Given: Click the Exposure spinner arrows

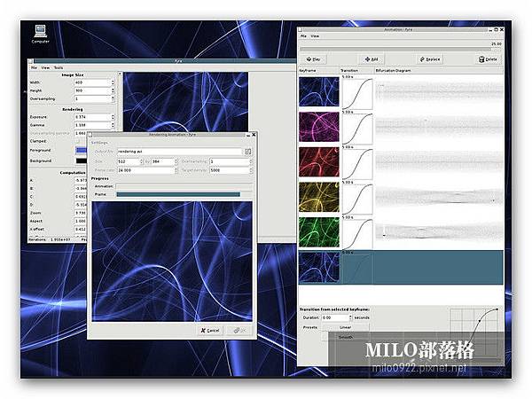Looking at the screenshot, I should pos(113,117).
